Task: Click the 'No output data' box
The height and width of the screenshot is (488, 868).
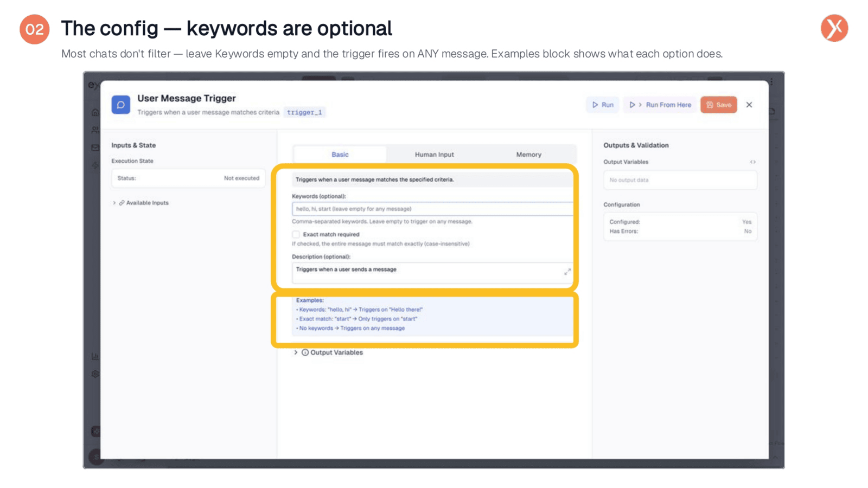Action: tap(680, 180)
